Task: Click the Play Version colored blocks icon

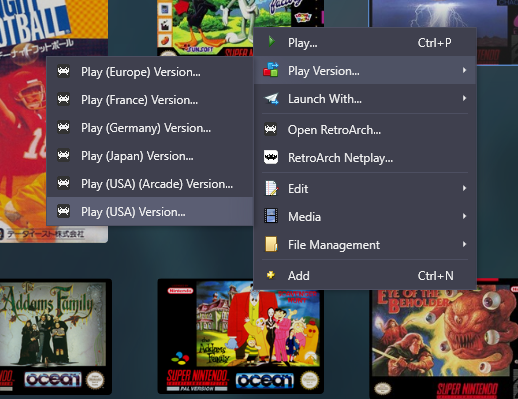Action: tap(271, 70)
